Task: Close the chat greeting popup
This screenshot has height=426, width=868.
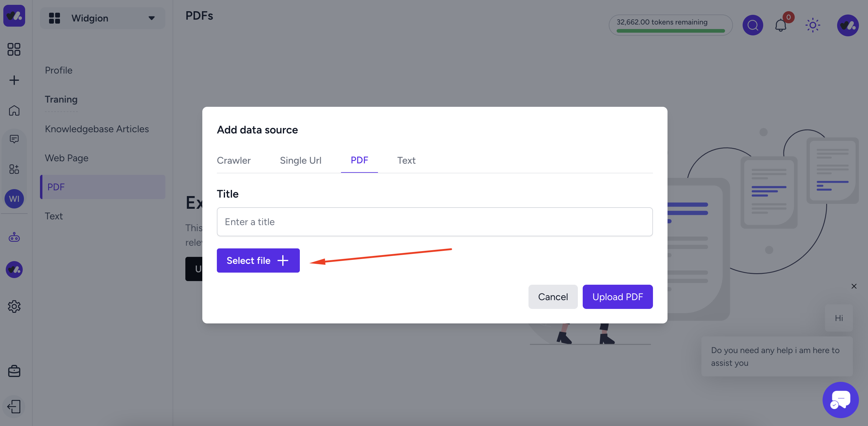Action: click(854, 286)
